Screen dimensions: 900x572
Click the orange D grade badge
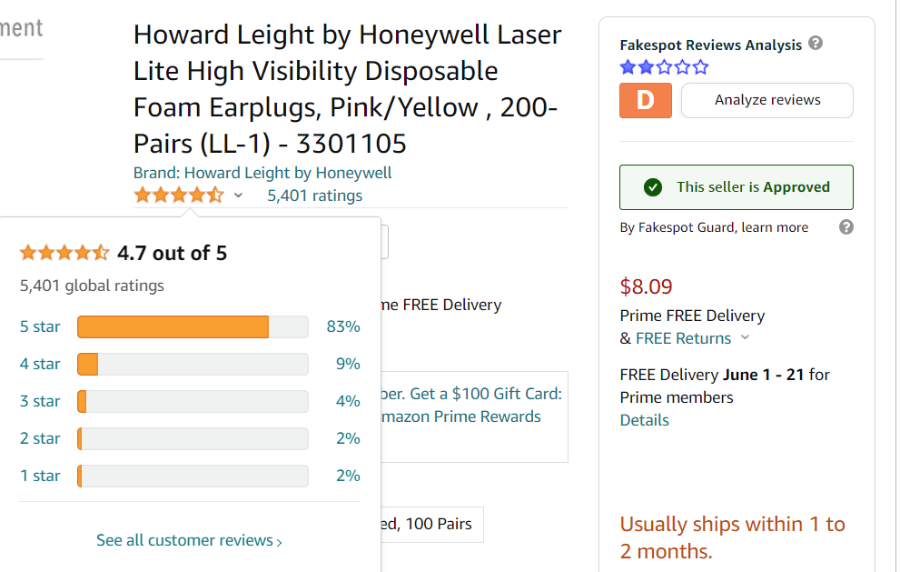(645, 100)
